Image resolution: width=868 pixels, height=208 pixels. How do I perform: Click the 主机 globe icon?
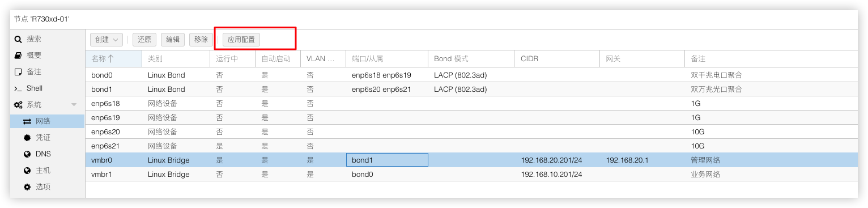pyautogui.click(x=27, y=171)
